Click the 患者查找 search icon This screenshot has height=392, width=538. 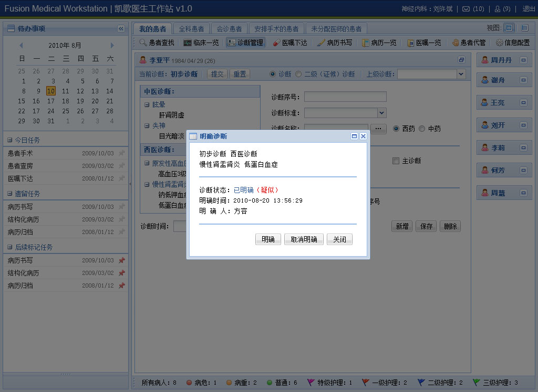143,43
